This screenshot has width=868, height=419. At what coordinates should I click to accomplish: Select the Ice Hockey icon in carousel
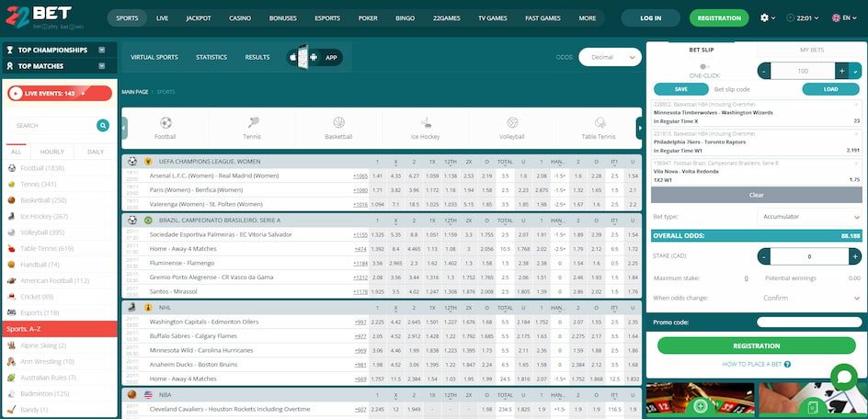click(x=426, y=122)
